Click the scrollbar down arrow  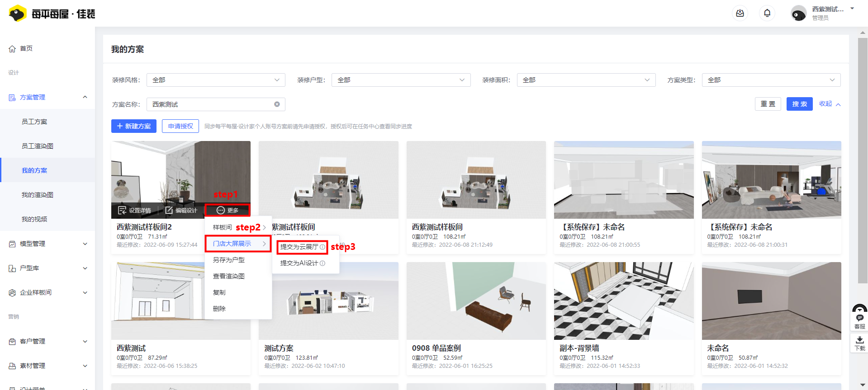(x=863, y=385)
